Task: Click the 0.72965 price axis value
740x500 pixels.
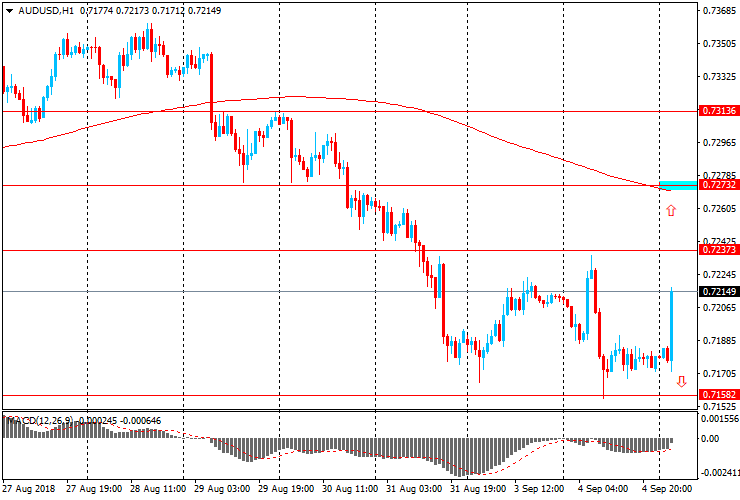Action: pos(719,143)
